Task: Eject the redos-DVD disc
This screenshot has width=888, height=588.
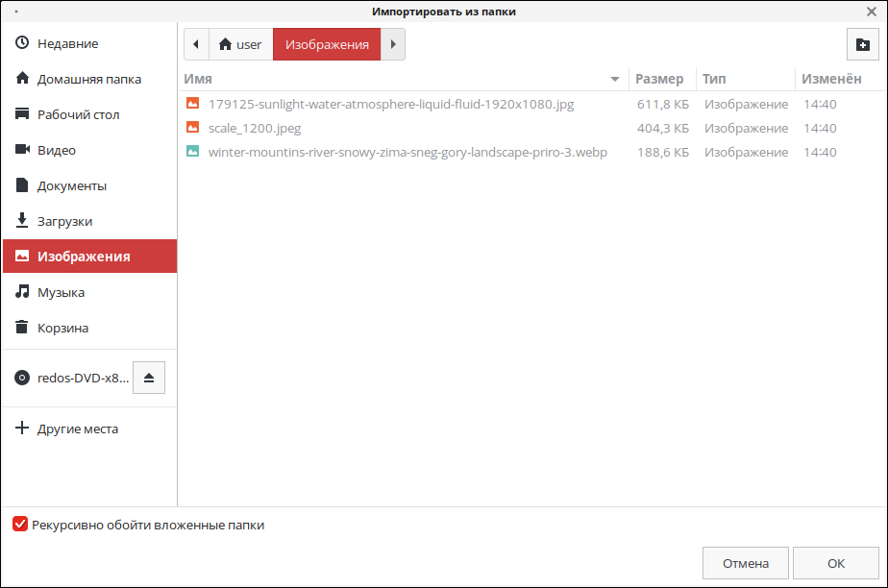Action: [149, 378]
